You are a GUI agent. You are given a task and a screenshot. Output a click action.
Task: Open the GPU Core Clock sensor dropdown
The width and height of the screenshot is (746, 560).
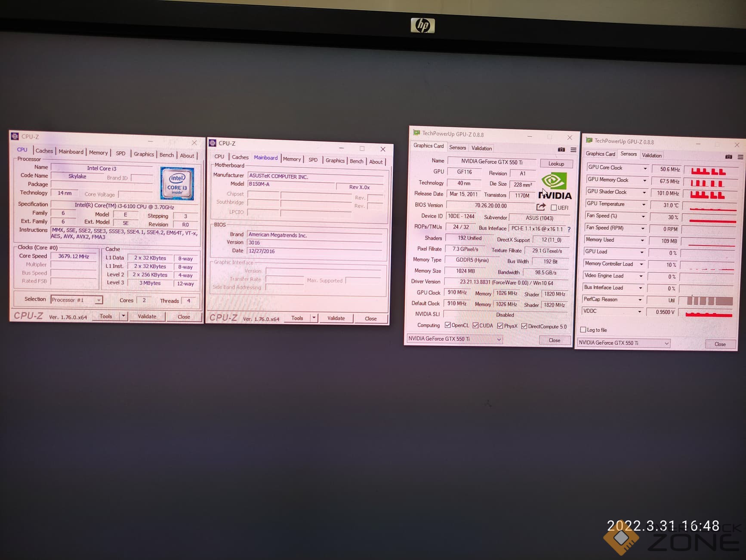(645, 169)
